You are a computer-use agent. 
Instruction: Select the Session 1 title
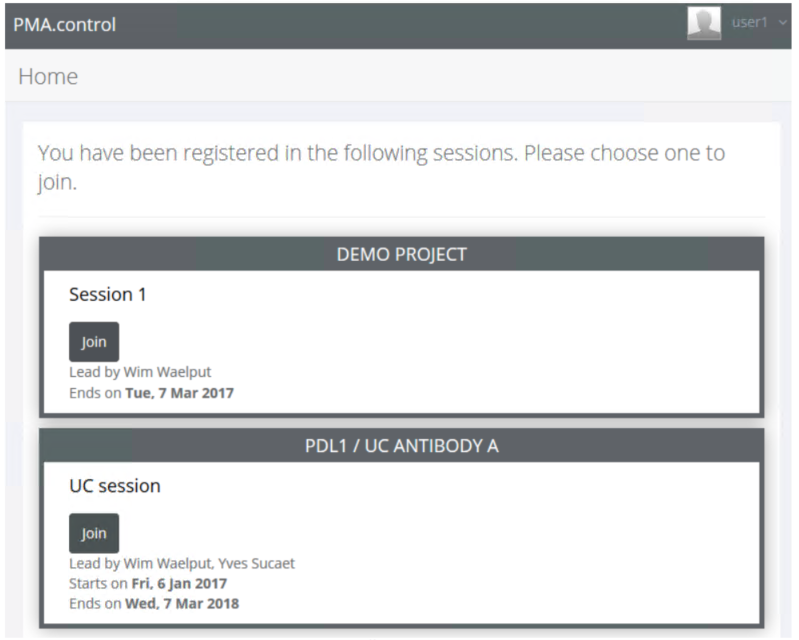pyautogui.click(x=101, y=294)
